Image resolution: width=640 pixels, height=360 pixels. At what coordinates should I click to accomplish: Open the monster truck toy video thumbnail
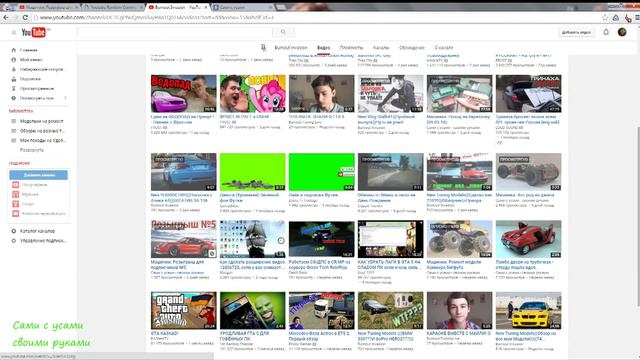(460, 239)
